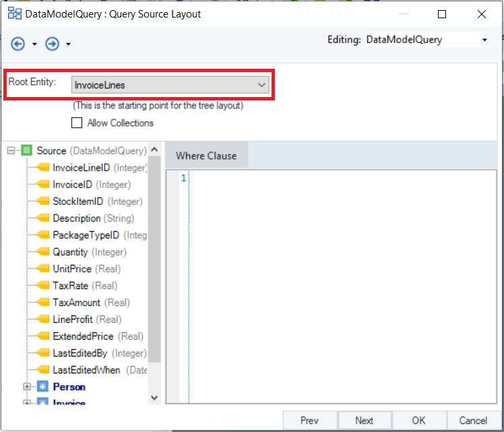Open the Editing DataModelQuery dropdown
504x432 pixels.
(x=484, y=40)
